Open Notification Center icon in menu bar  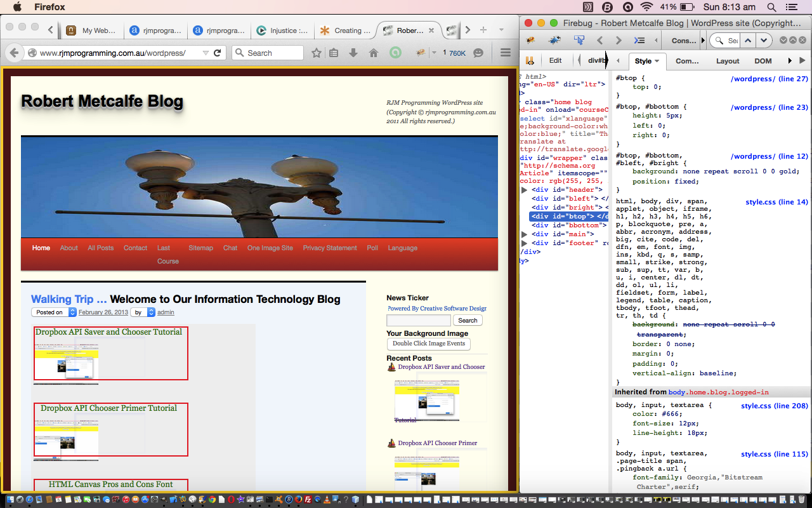click(791, 7)
